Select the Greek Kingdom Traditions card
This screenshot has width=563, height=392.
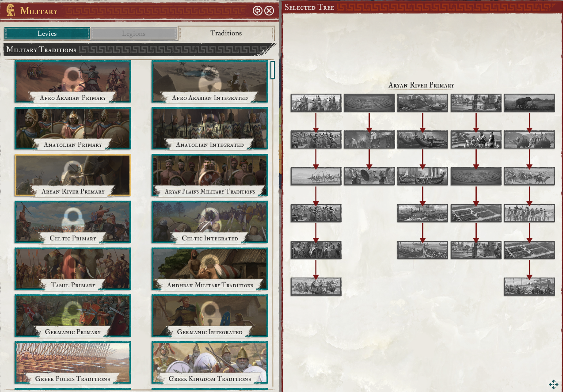click(x=210, y=363)
